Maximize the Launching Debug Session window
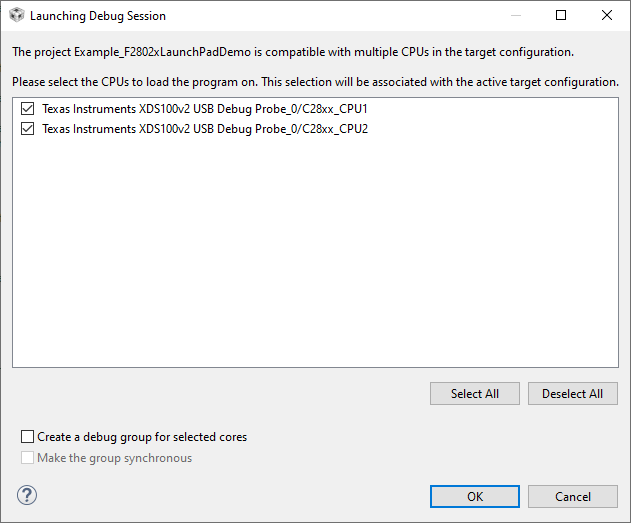 (x=561, y=16)
